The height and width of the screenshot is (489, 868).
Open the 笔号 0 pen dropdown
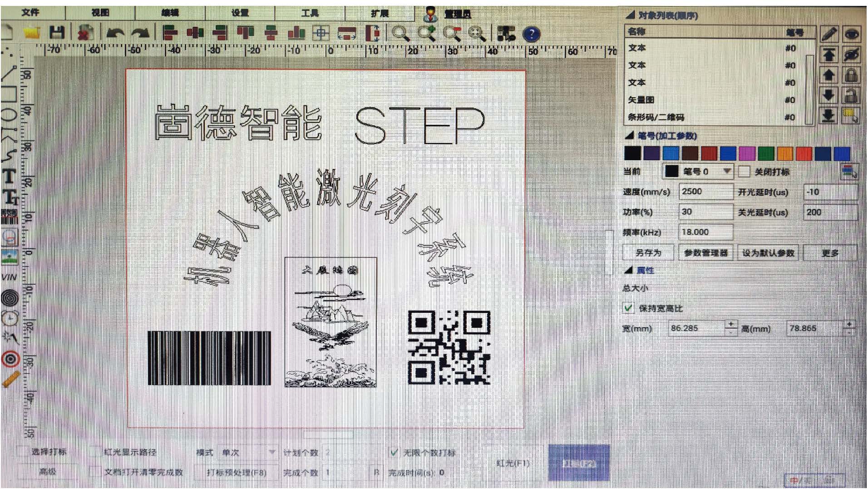click(726, 171)
